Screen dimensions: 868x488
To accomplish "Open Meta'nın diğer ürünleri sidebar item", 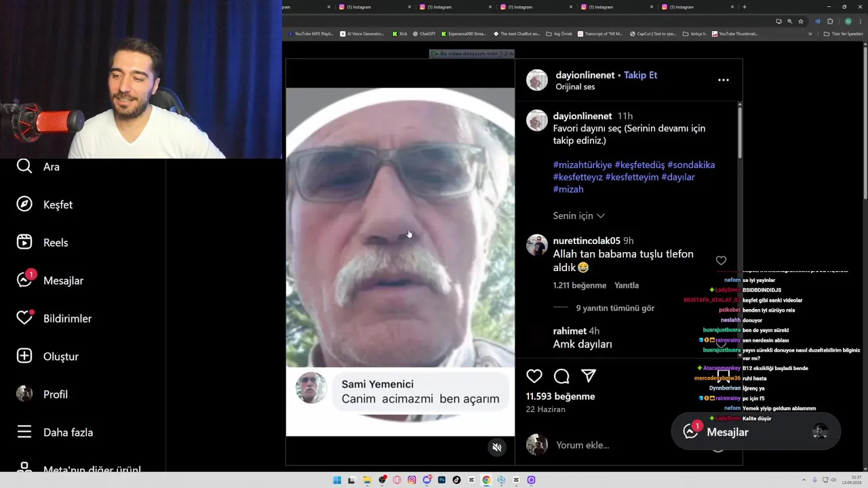I will pyautogui.click(x=78, y=469).
